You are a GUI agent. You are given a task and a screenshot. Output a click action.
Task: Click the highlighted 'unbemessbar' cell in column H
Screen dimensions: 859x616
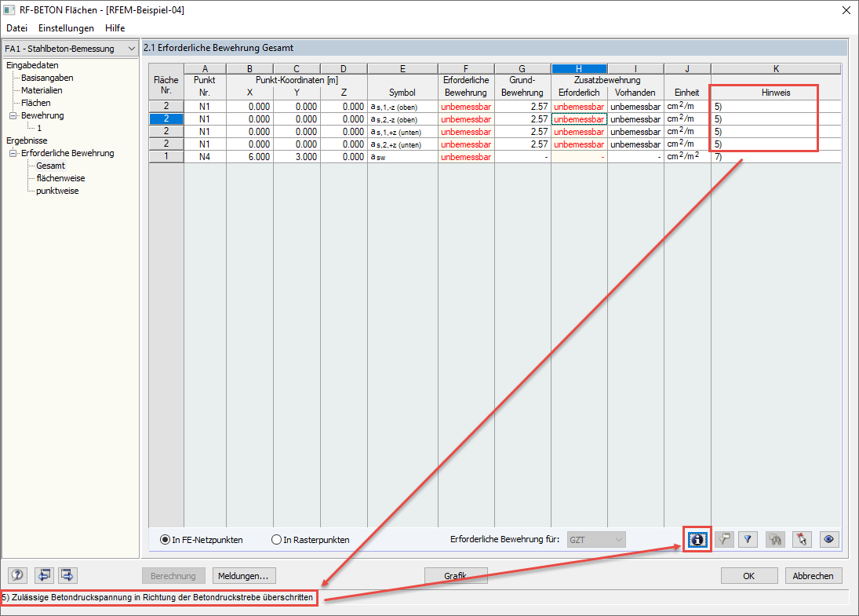pos(579,119)
